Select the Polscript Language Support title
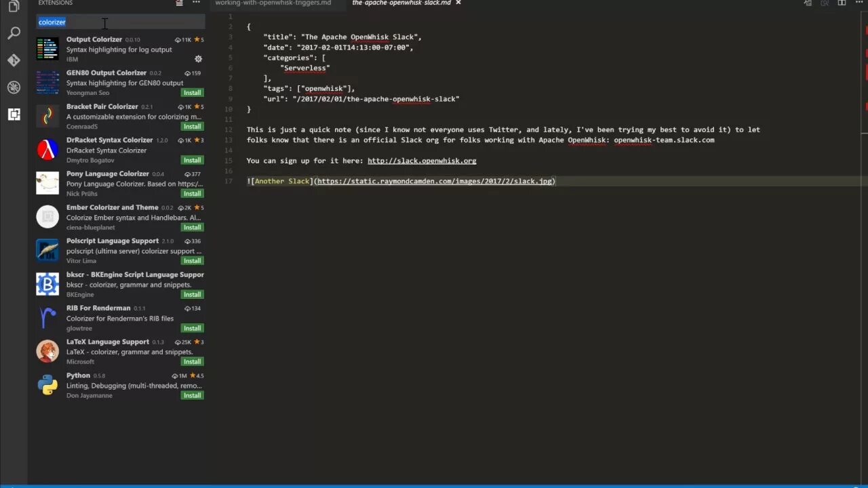Viewport: 868px width, 488px height. 113,241
